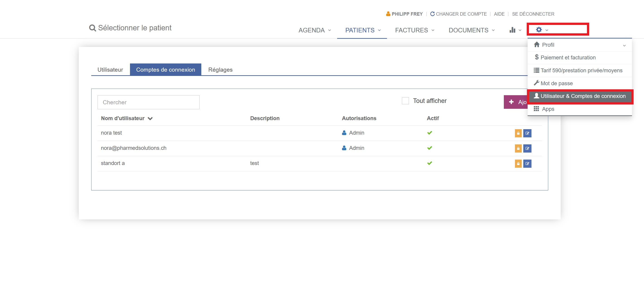
Task: Click the lock icon for standort a
Action: click(518, 164)
